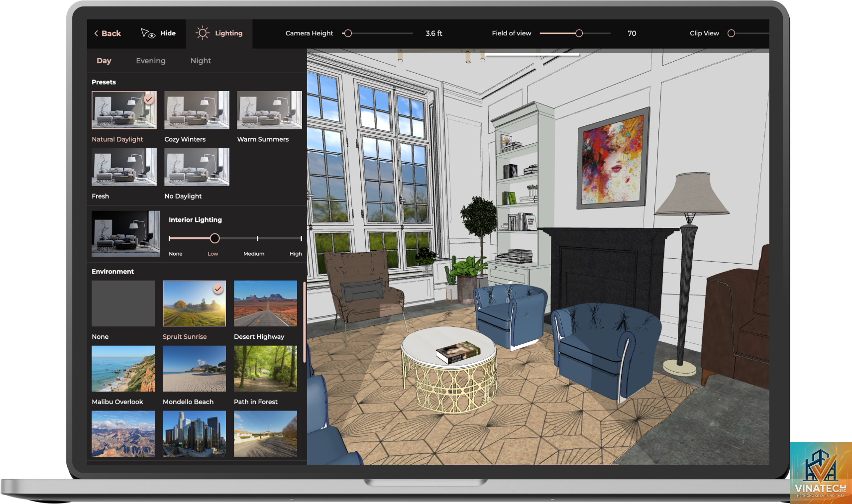Select the Day lighting tab

tap(104, 61)
